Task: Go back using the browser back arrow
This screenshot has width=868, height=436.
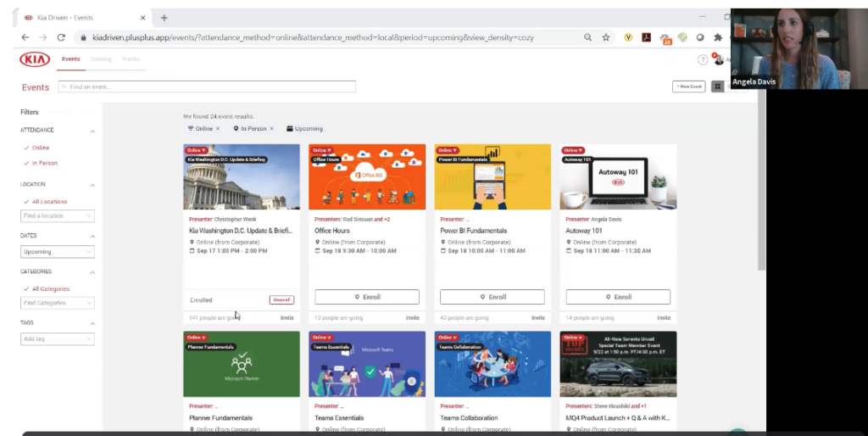Action: 25,37
